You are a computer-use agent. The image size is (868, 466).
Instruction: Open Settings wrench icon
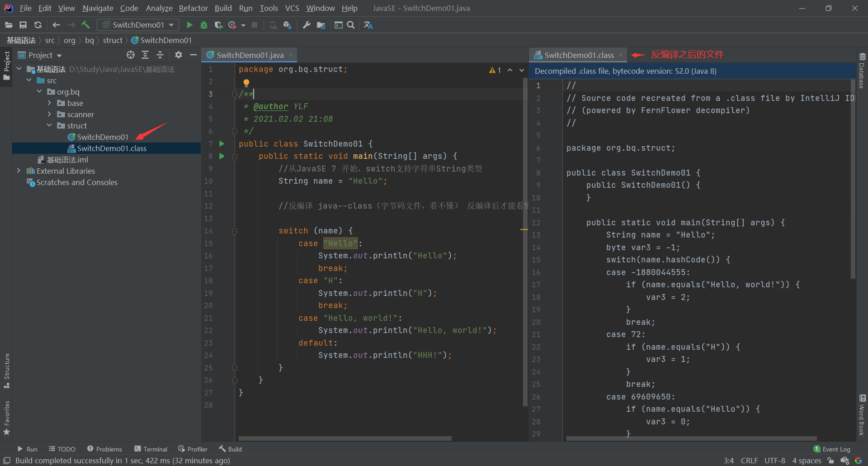pos(307,25)
